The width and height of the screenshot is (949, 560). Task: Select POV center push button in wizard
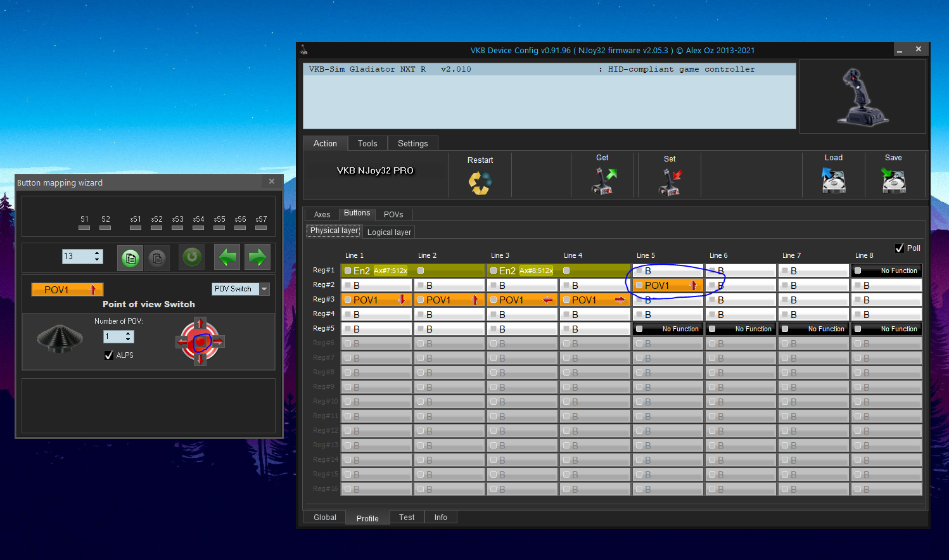(x=200, y=341)
